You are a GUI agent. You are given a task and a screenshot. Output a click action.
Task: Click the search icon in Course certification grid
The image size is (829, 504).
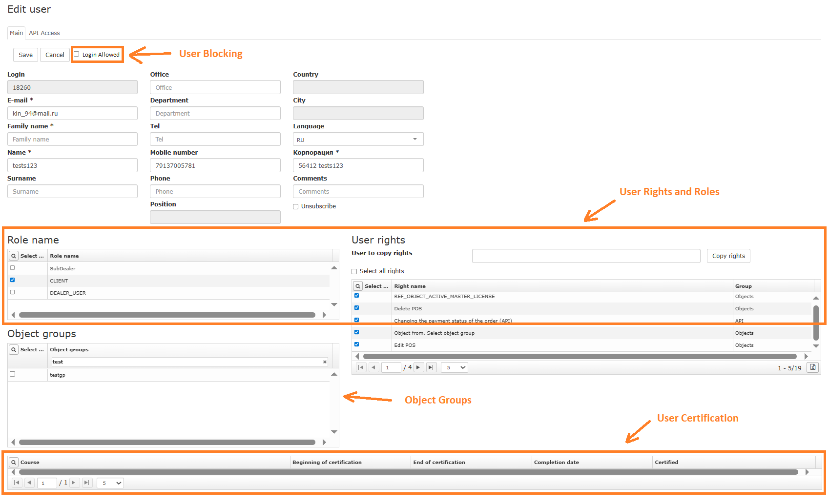tap(14, 463)
